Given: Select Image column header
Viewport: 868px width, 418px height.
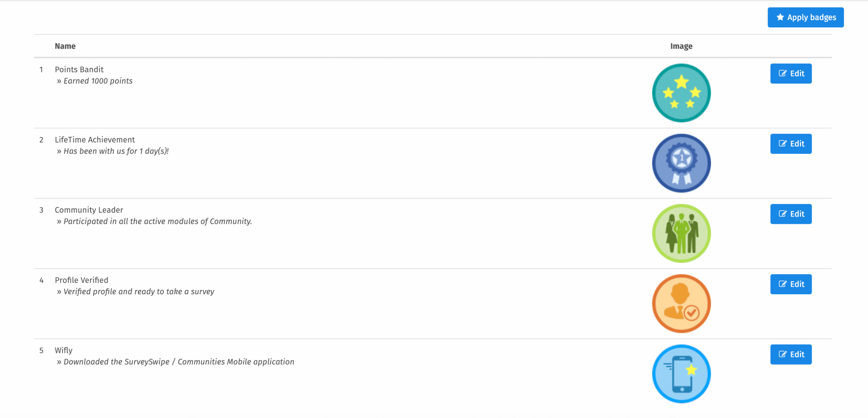Looking at the screenshot, I should (682, 46).
